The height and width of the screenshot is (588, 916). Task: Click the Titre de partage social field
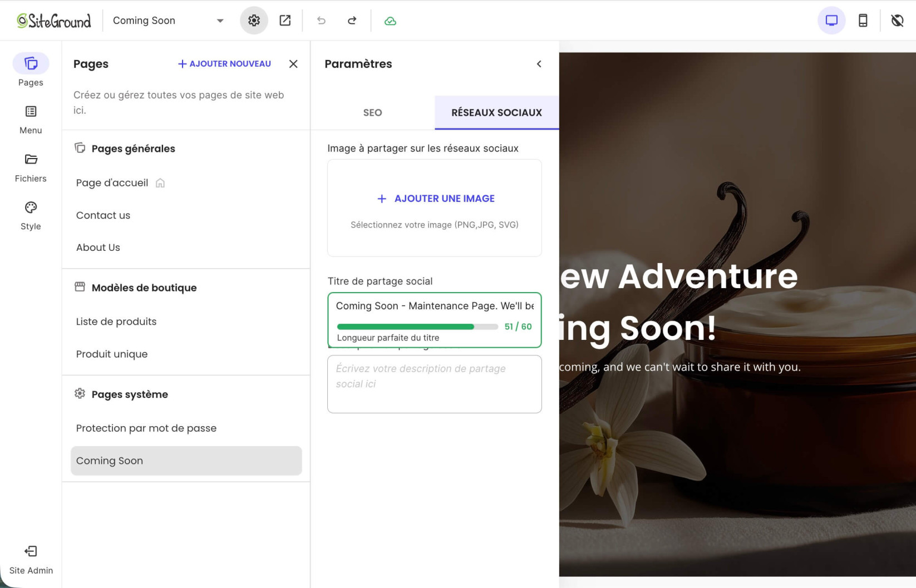pos(435,306)
